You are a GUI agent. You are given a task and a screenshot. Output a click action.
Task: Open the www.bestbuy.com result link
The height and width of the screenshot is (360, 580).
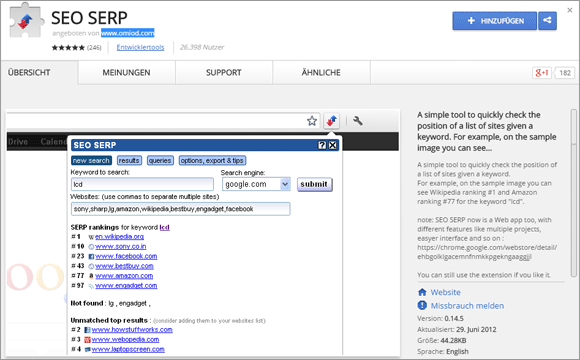click(124, 266)
